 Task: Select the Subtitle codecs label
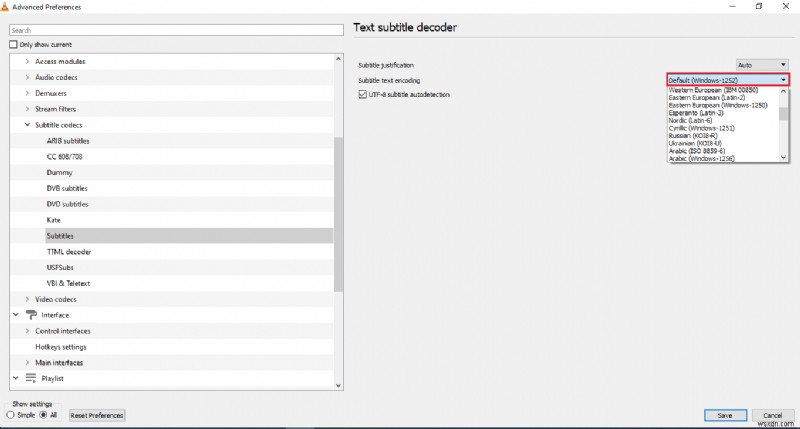click(58, 124)
